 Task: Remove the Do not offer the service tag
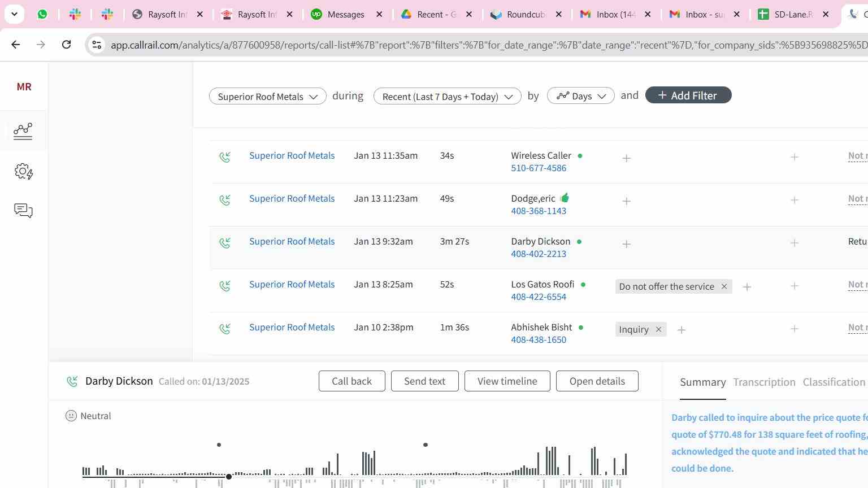pos(724,286)
